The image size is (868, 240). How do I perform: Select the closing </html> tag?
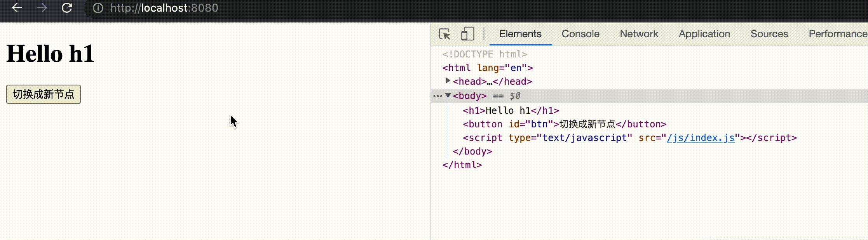coord(462,165)
